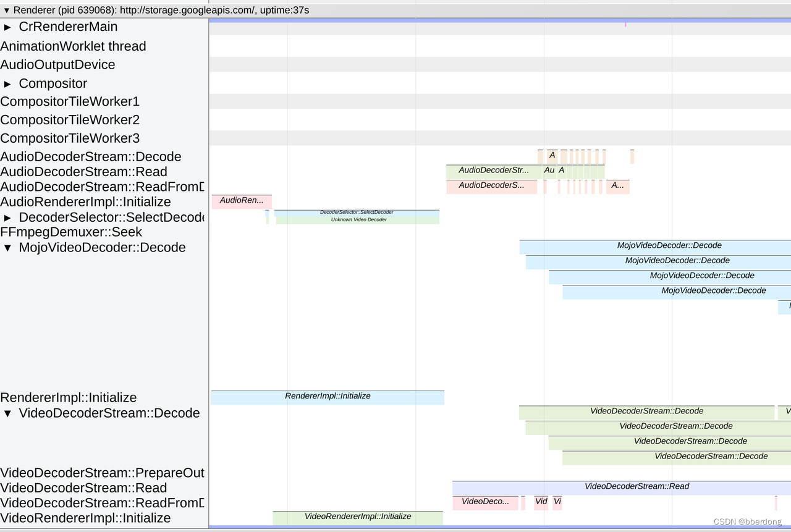Screen dimensions: 791x532
Task: Expand the Compositor thread track
Action: pos(7,84)
